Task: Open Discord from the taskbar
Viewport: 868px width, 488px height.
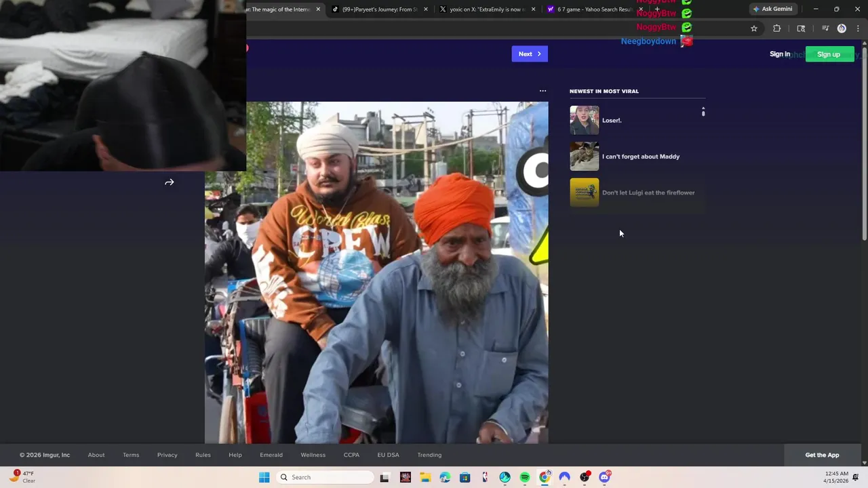Action: tap(604, 477)
